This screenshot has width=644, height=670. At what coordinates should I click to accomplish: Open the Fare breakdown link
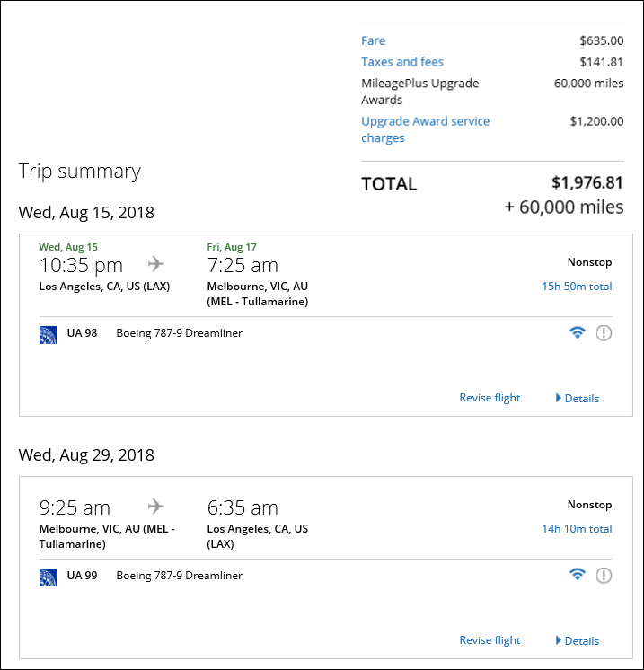point(373,40)
